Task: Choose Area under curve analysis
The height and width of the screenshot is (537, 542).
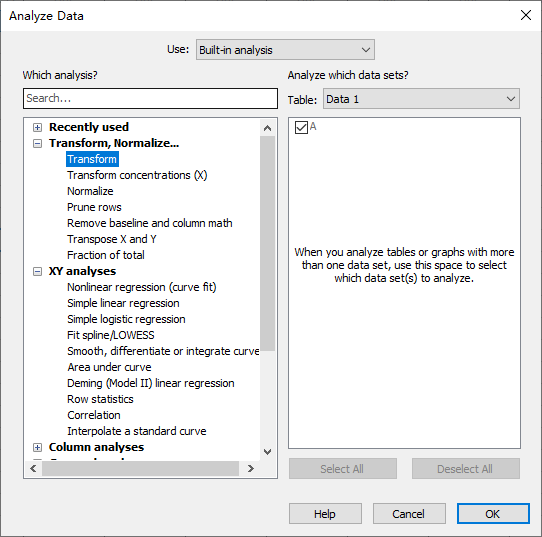Action: 109,367
